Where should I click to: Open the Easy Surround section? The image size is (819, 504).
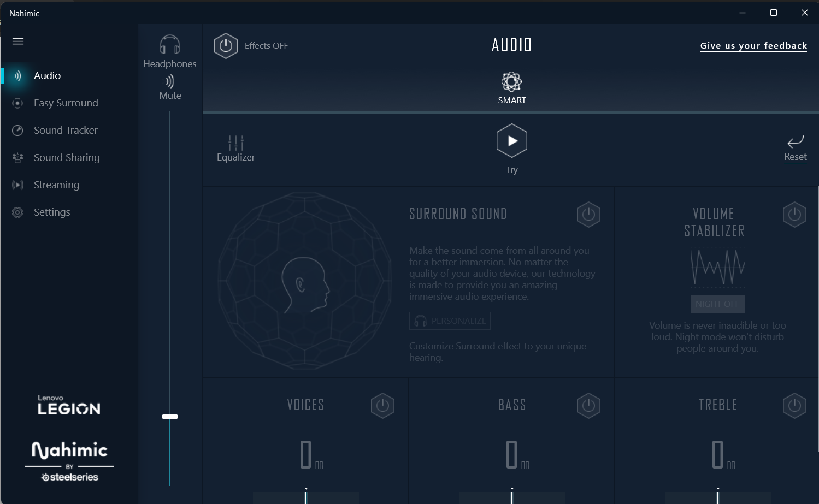tap(66, 103)
